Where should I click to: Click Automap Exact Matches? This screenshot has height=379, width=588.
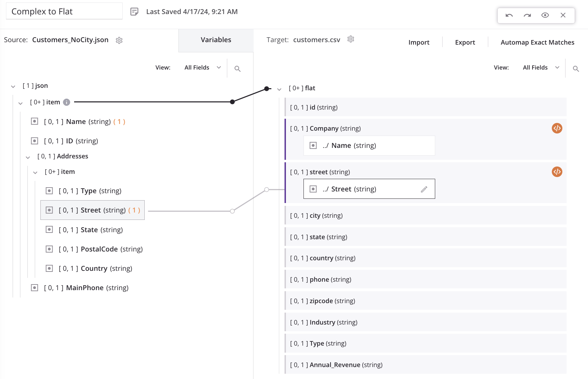(x=537, y=43)
